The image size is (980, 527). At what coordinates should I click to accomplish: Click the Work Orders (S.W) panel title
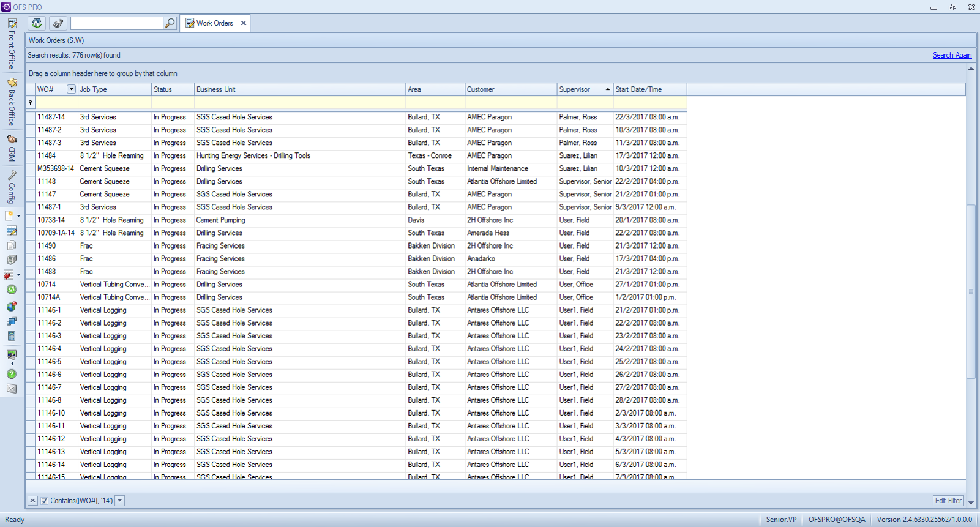point(56,40)
